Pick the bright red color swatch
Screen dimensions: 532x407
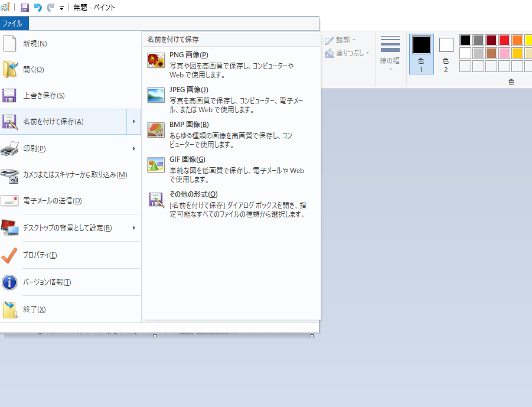504,40
